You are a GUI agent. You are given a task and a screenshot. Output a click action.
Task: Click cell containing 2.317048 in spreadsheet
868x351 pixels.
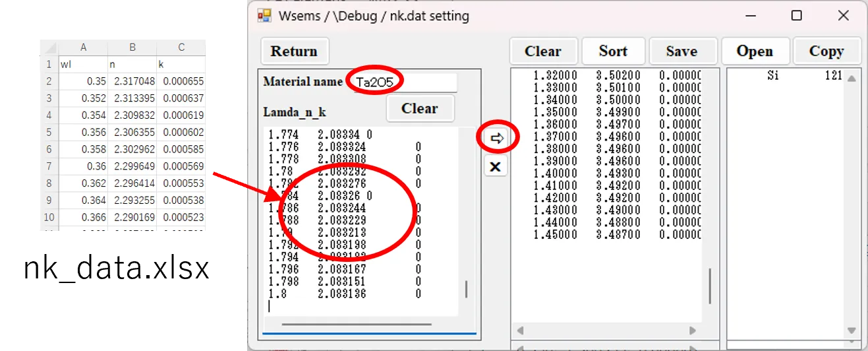click(132, 82)
